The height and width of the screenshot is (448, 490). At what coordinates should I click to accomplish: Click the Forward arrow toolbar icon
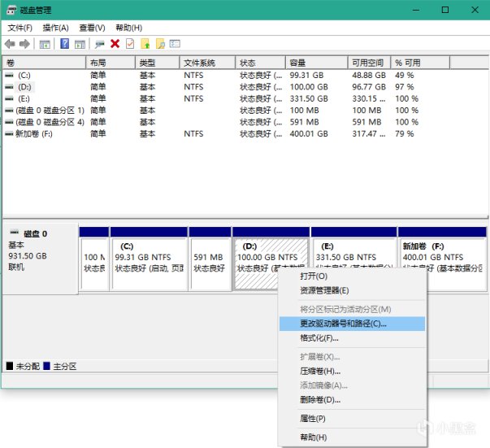(24, 44)
